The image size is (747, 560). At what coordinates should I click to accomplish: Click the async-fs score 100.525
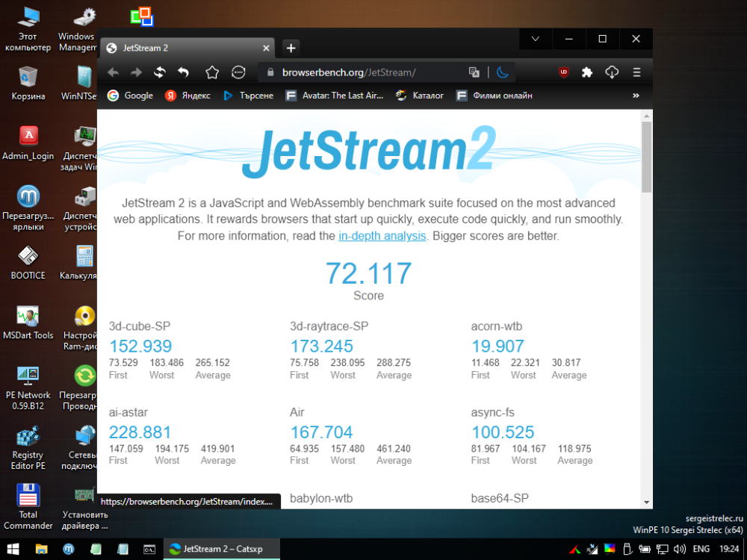503,432
